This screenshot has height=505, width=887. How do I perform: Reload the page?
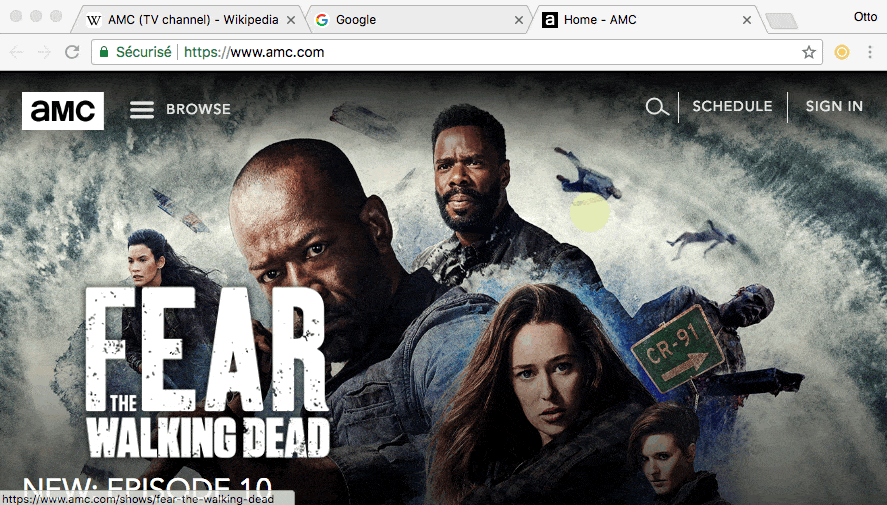[72, 52]
